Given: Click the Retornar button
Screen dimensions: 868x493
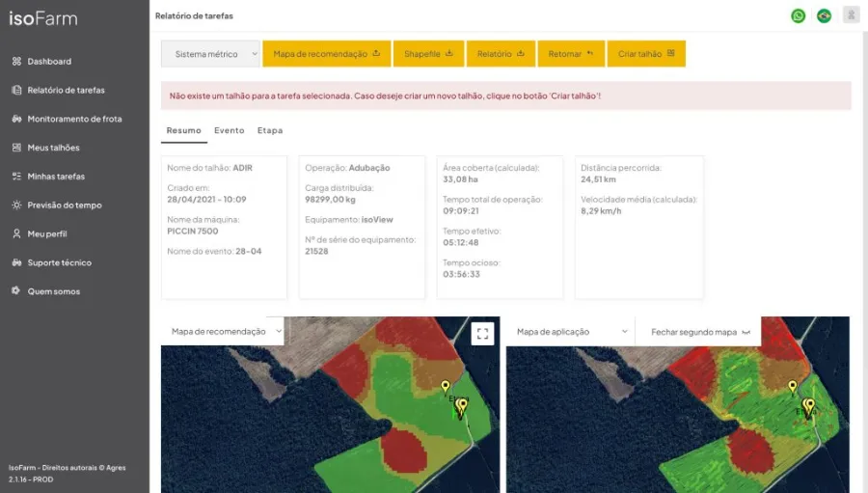Looking at the screenshot, I should tap(571, 54).
